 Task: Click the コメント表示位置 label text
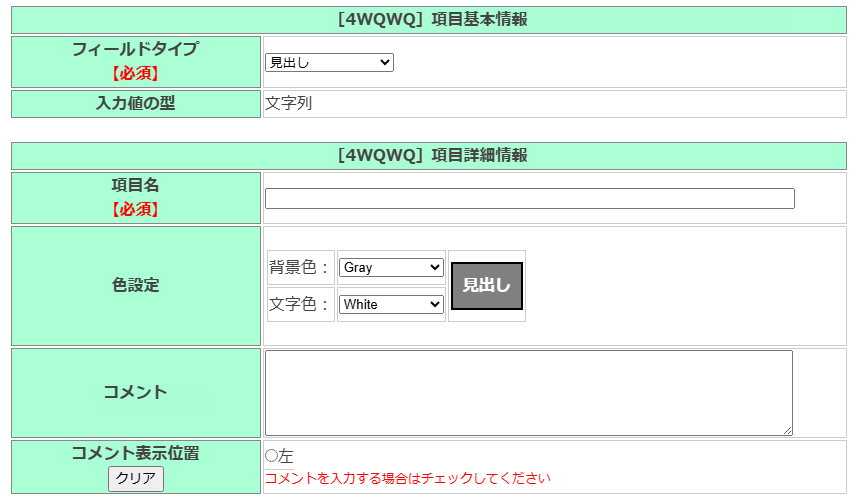135,453
